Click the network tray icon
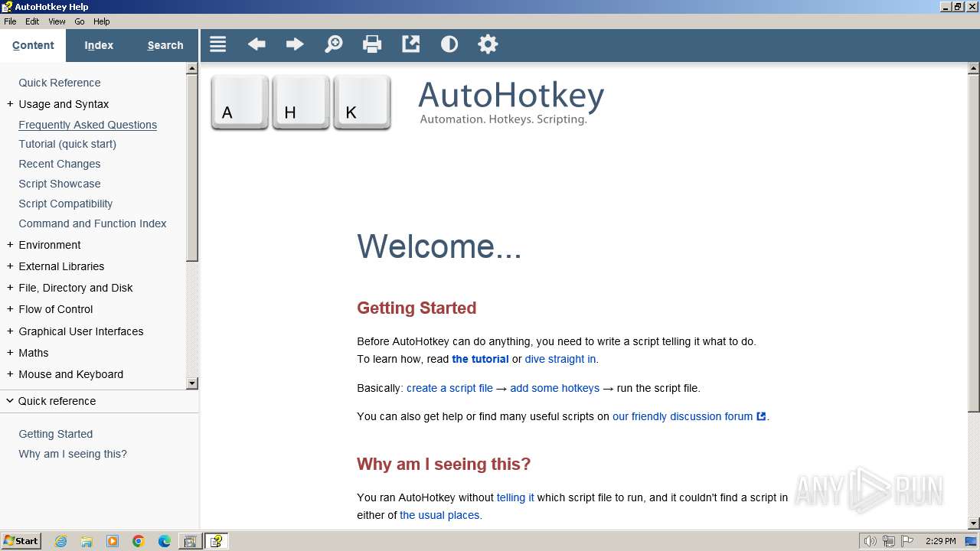980x551 pixels. click(x=888, y=541)
